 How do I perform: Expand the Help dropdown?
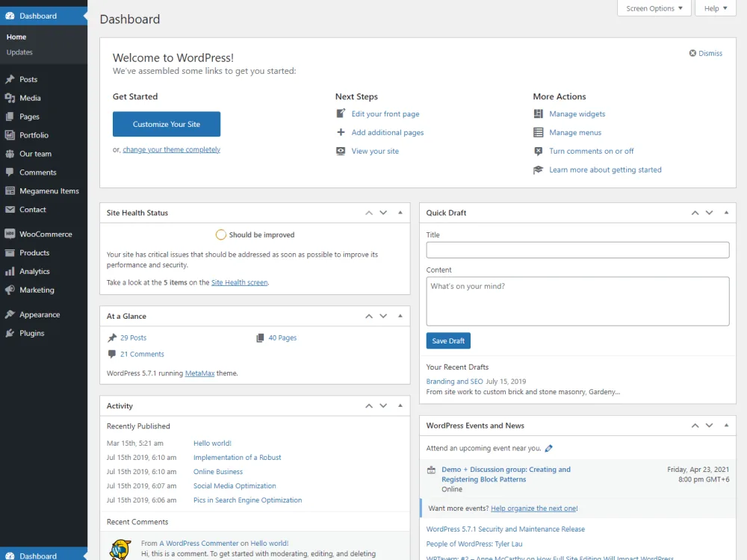(715, 8)
